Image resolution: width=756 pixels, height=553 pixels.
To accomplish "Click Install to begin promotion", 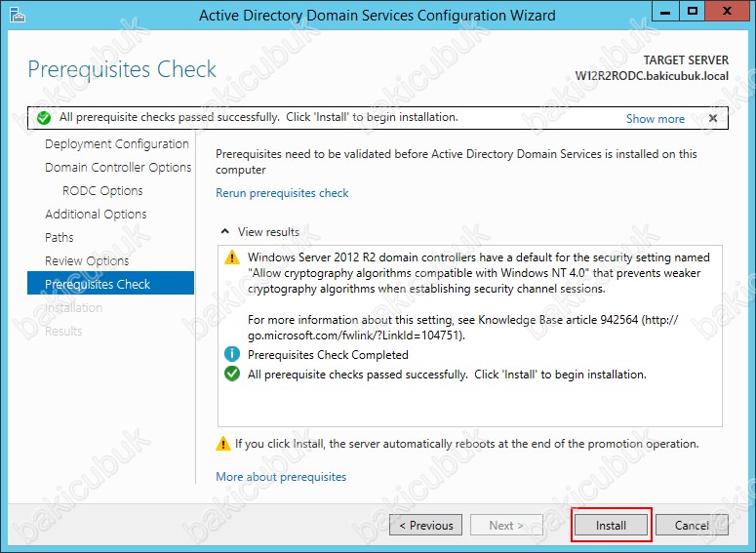I will click(611, 525).
